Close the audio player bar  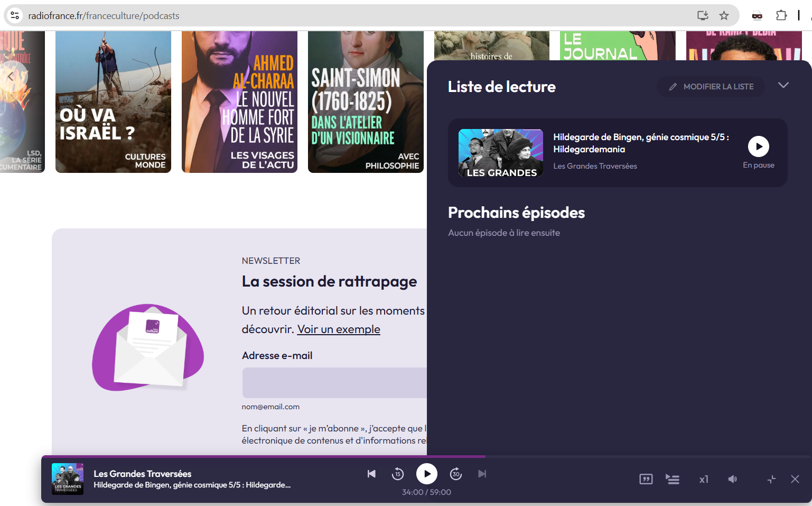click(x=795, y=479)
